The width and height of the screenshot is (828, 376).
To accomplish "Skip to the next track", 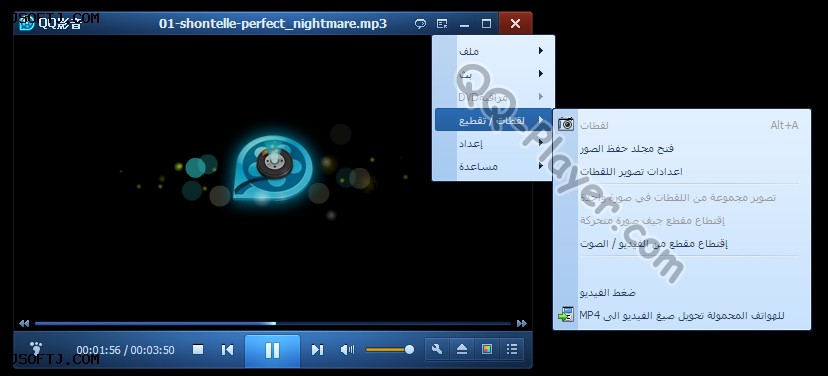I will click(317, 350).
